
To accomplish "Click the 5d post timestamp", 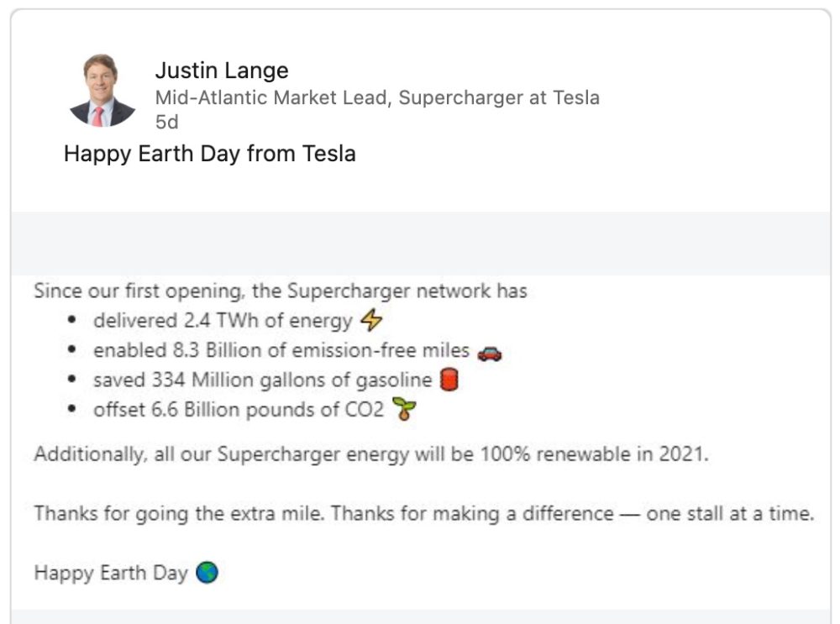I will [x=167, y=122].
